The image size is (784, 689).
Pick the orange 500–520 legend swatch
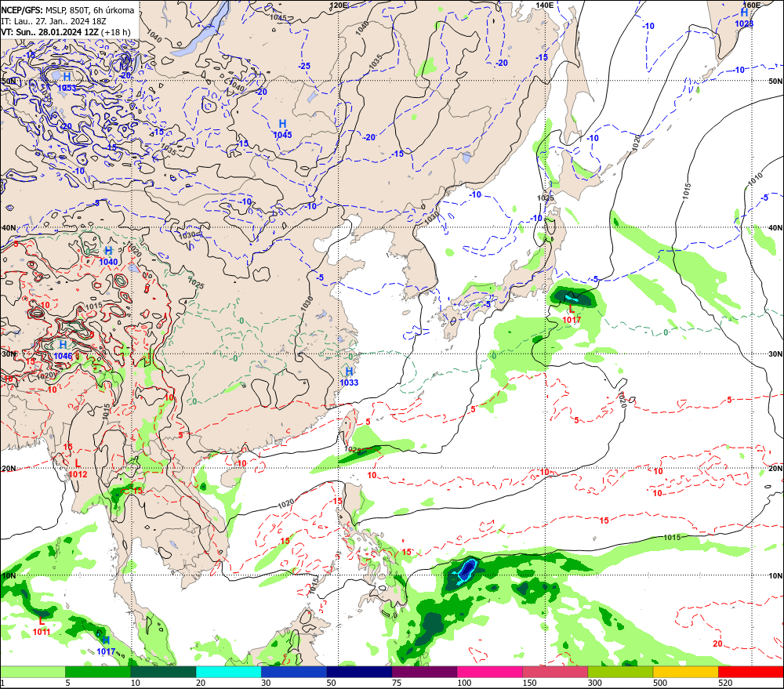[x=685, y=672]
